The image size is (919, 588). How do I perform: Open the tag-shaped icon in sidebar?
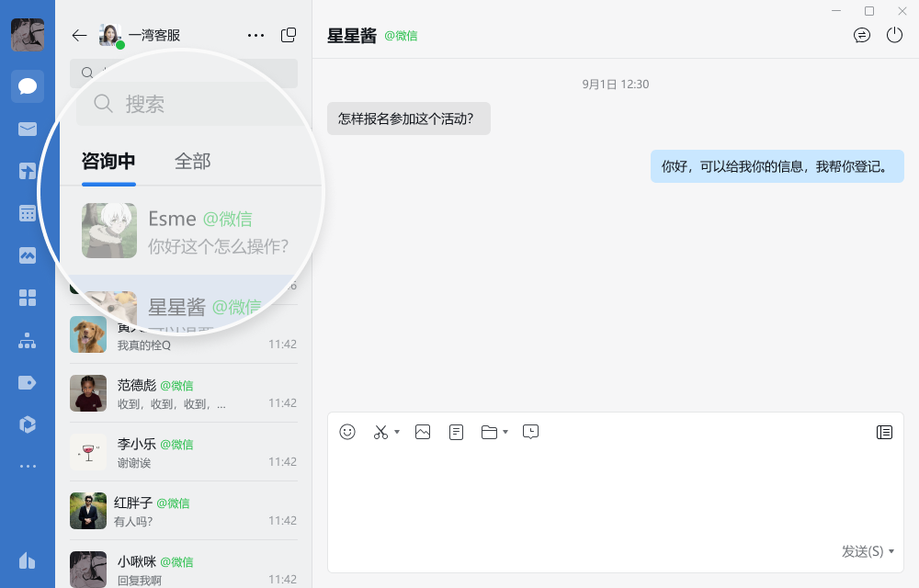tap(28, 382)
